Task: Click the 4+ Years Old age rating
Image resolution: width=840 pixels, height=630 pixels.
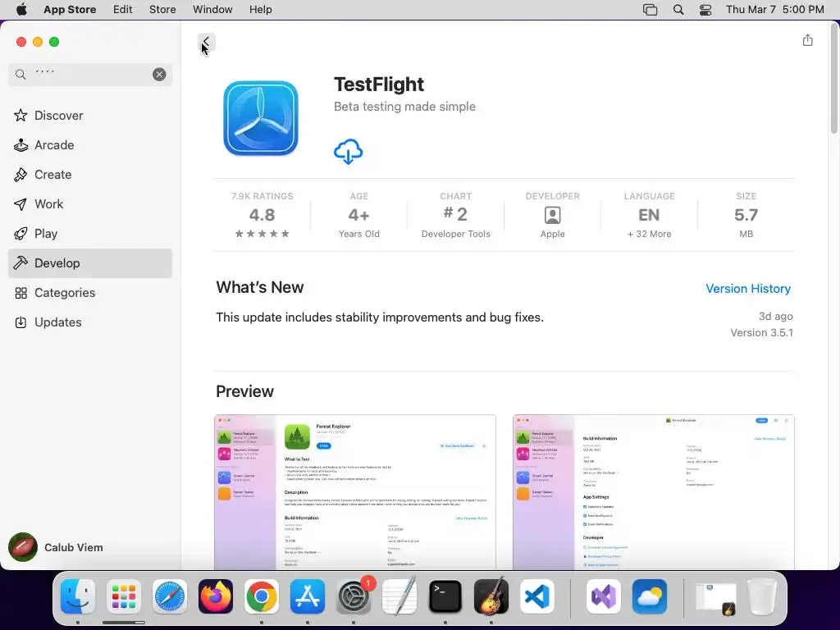Action: [x=359, y=215]
